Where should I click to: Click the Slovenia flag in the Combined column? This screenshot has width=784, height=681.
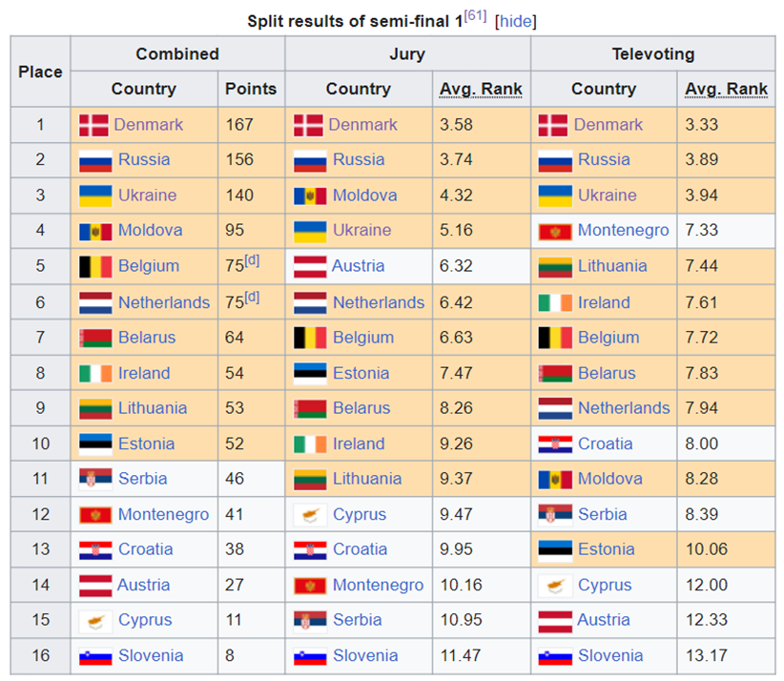[95, 656]
